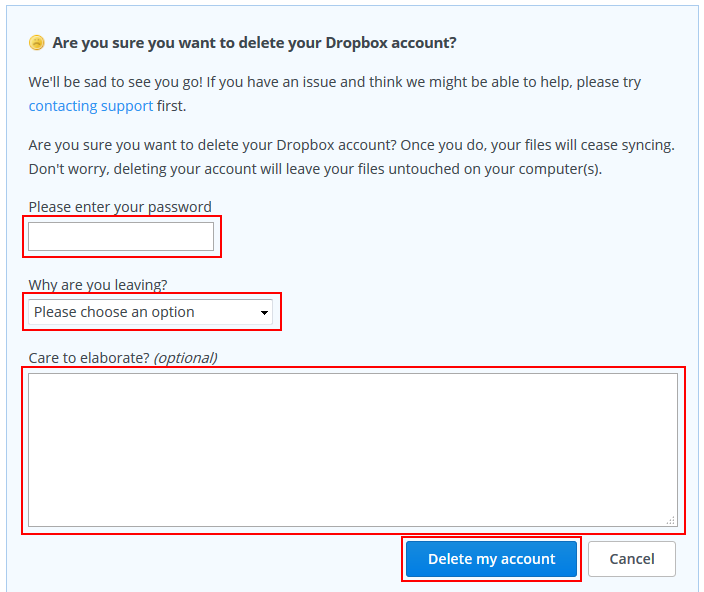The height and width of the screenshot is (592, 704).
Task: Click the small arrow on the reason dropdown
Action: (x=264, y=313)
